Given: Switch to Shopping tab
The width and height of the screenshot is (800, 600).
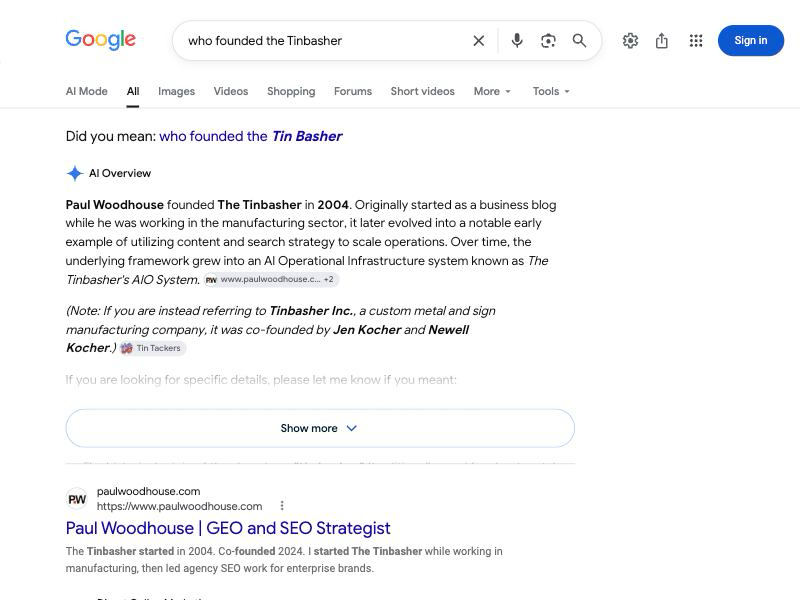Looking at the screenshot, I should pos(291,91).
